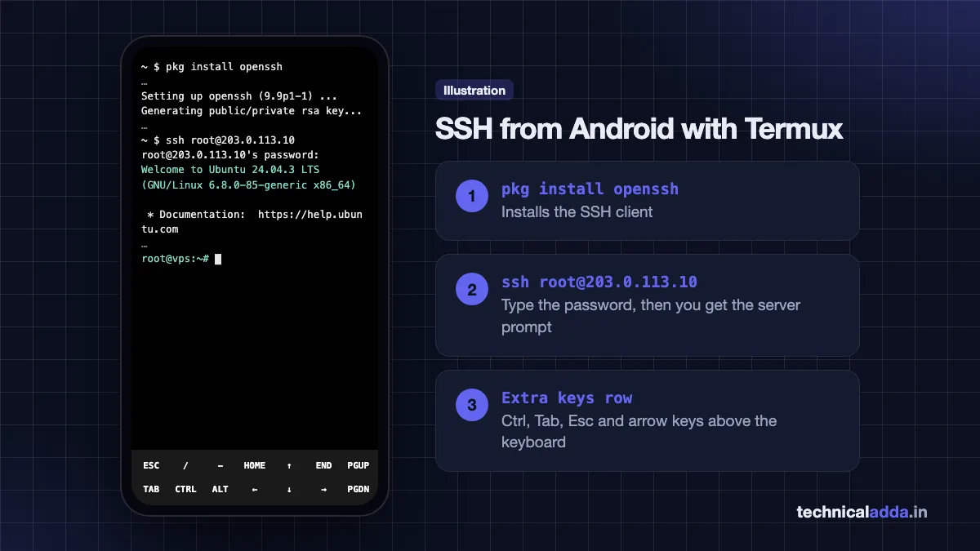980x551 pixels.
Task: Click the GNU/Linux 6.8.0-85-generic kernel line
Action: tap(248, 185)
